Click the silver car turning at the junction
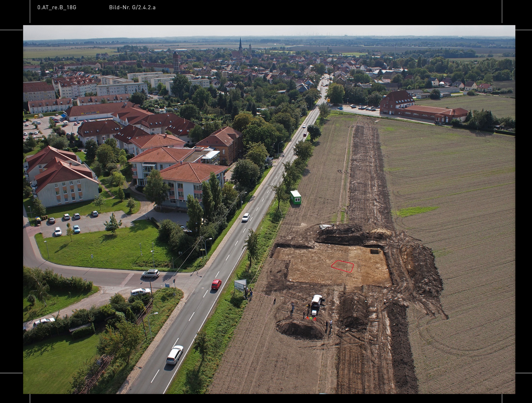 (151, 273)
